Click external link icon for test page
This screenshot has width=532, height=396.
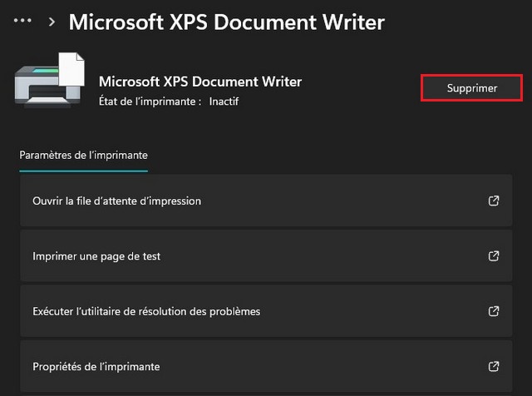coord(494,256)
